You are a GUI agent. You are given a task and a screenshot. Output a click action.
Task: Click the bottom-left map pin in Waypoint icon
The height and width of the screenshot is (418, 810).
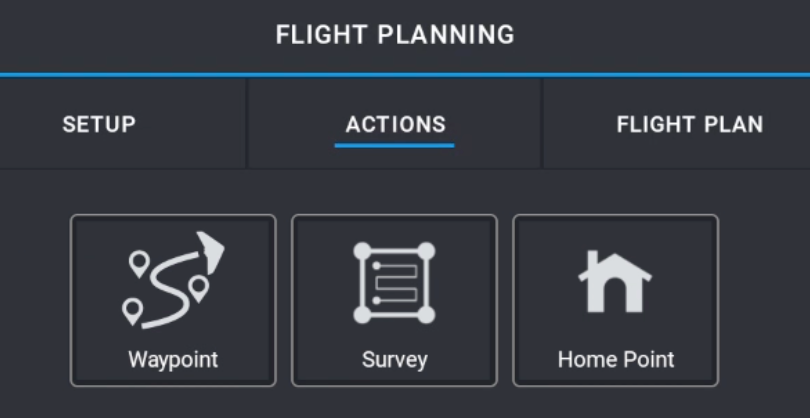(132, 312)
